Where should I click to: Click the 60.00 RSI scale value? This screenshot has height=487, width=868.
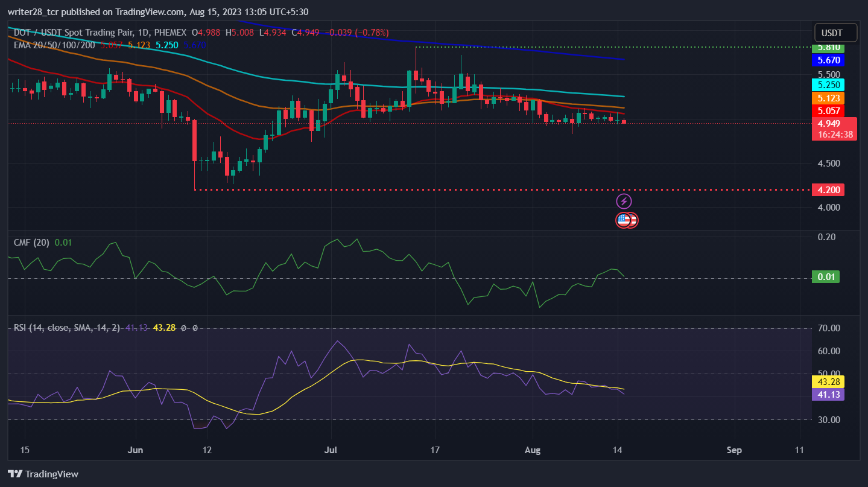click(829, 351)
